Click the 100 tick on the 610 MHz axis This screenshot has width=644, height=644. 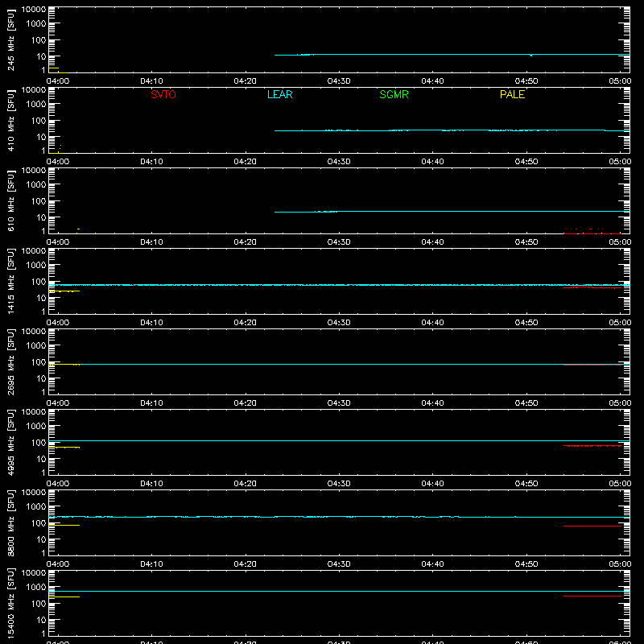(39, 201)
